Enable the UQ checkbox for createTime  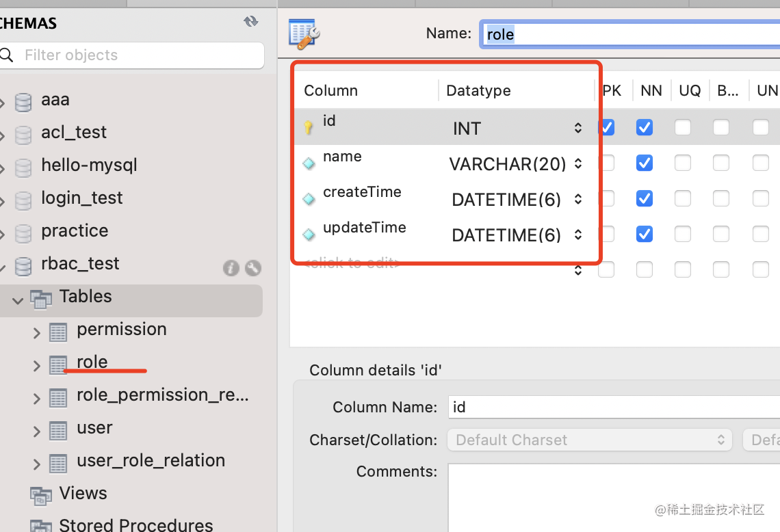[x=683, y=198]
